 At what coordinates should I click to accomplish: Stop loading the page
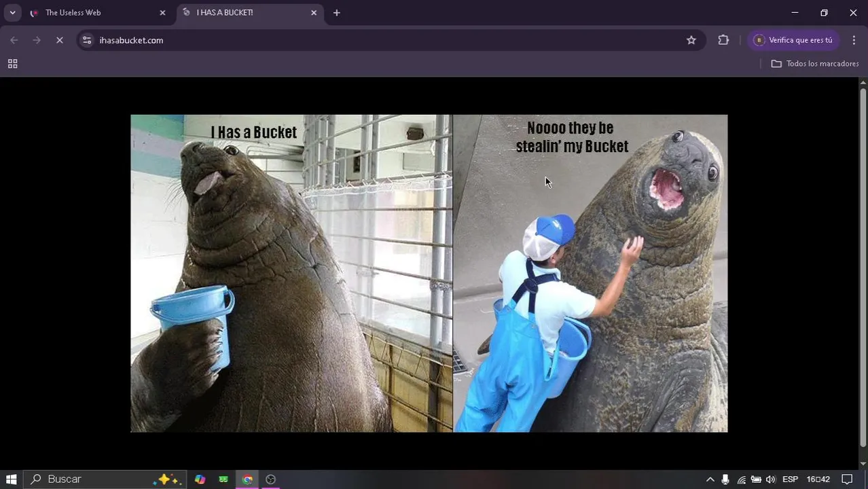(59, 40)
